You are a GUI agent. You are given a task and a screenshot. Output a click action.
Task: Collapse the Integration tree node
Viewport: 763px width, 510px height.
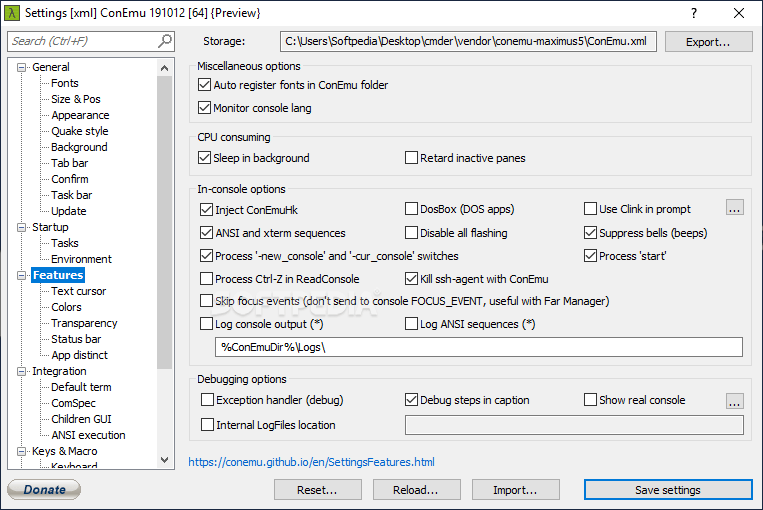tap(21, 371)
